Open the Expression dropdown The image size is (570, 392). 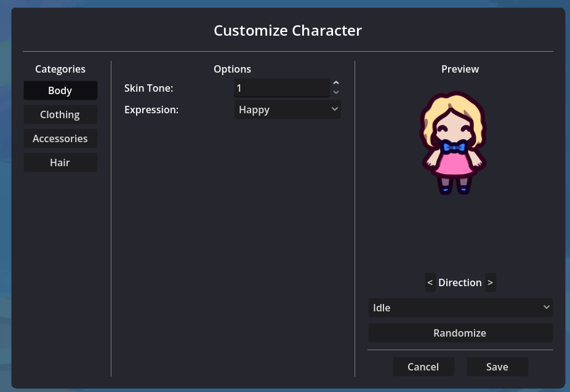287,109
